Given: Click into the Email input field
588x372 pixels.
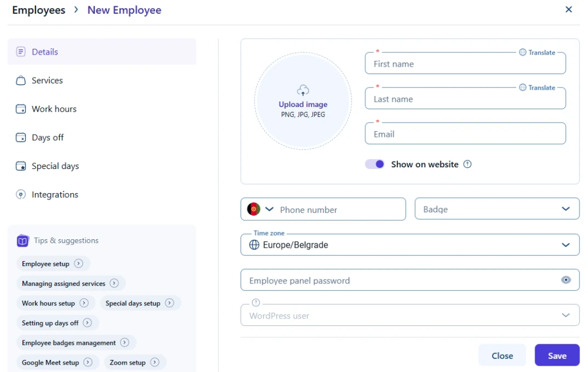Looking at the screenshot, I should (465, 134).
